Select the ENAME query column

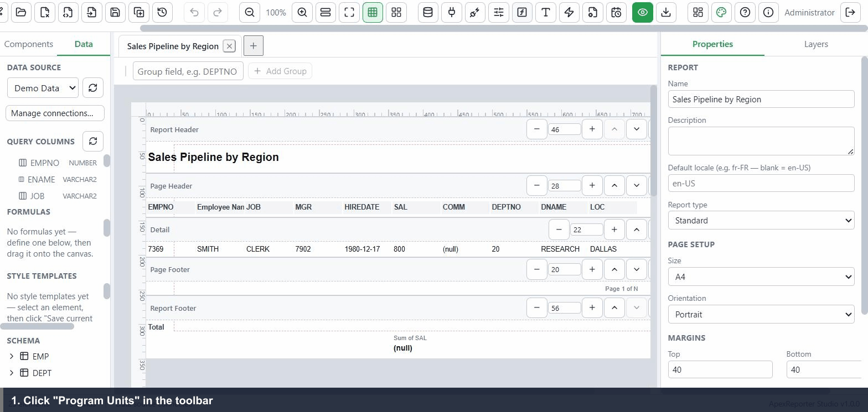click(x=58, y=179)
